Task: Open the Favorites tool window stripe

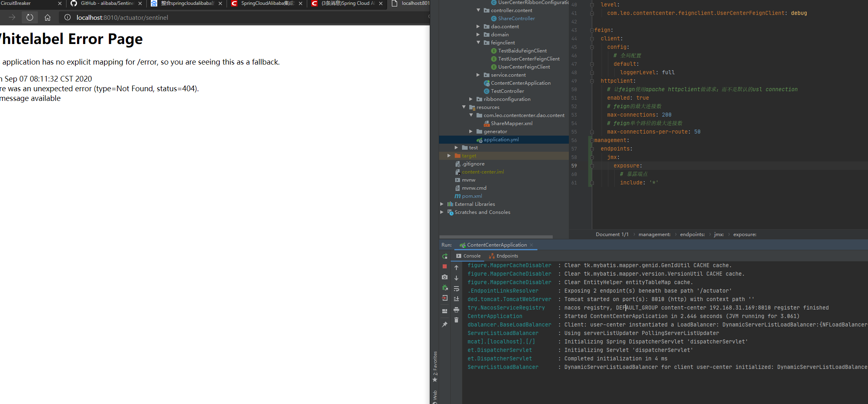Action: click(x=435, y=366)
